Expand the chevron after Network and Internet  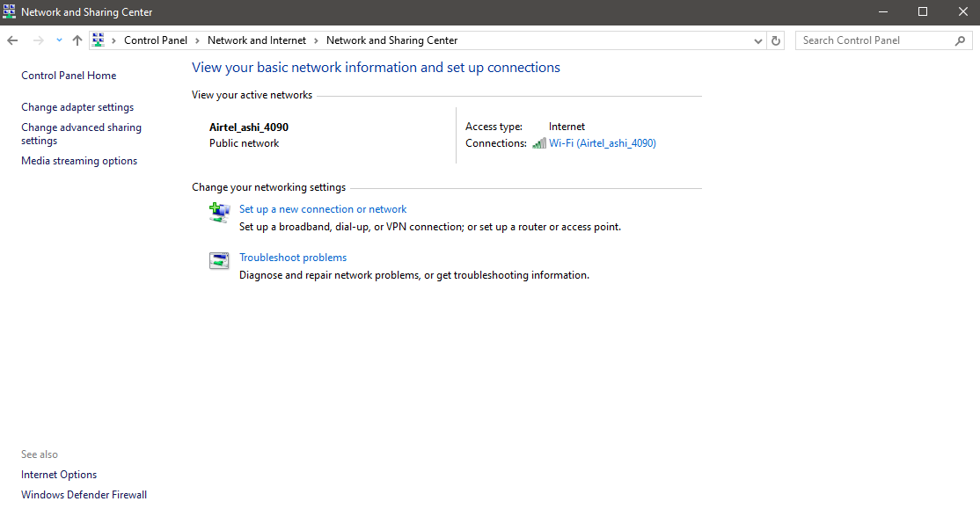pos(316,40)
